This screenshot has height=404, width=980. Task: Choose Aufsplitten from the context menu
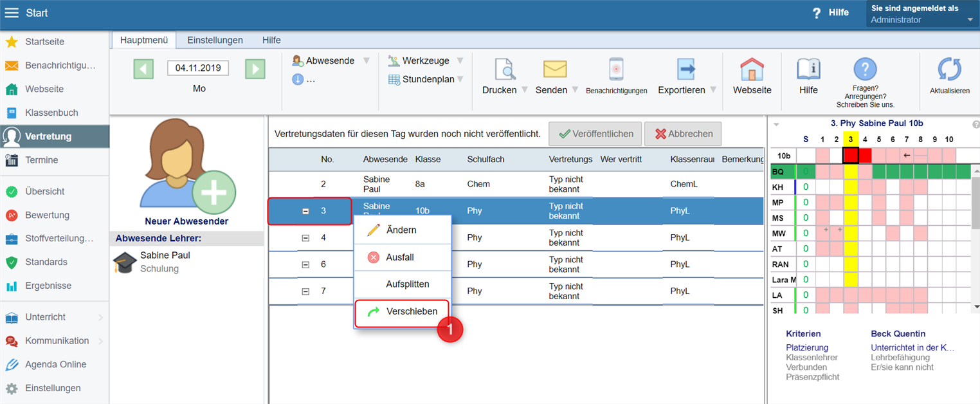coord(403,284)
